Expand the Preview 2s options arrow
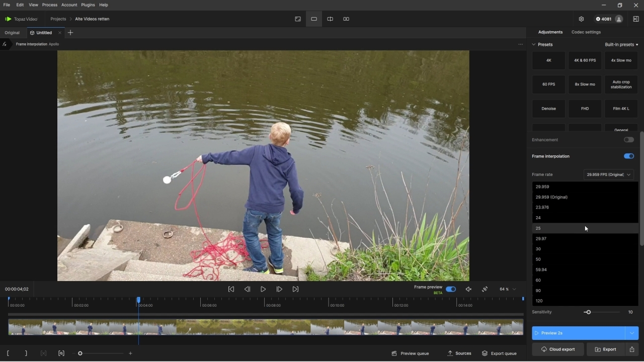This screenshot has height=362, width=644. 632,333
